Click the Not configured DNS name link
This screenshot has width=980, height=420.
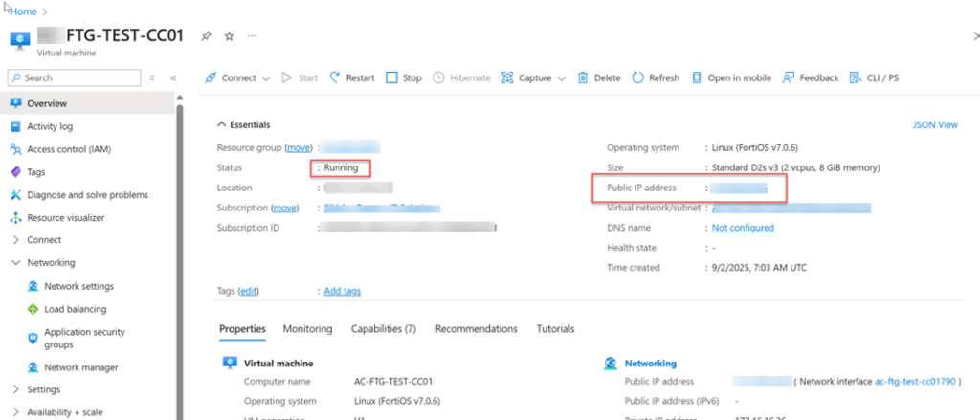click(x=743, y=228)
